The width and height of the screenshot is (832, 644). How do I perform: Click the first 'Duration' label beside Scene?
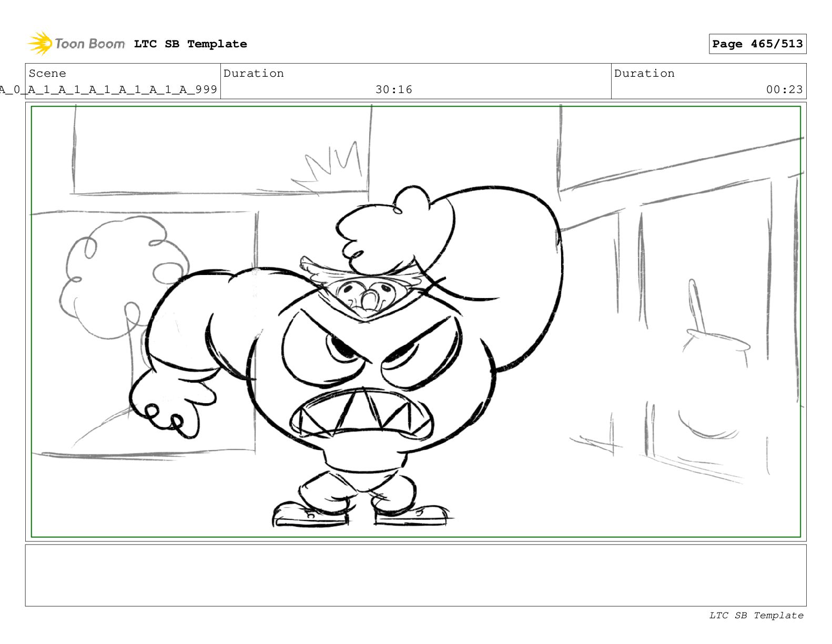[x=253, y=74]
